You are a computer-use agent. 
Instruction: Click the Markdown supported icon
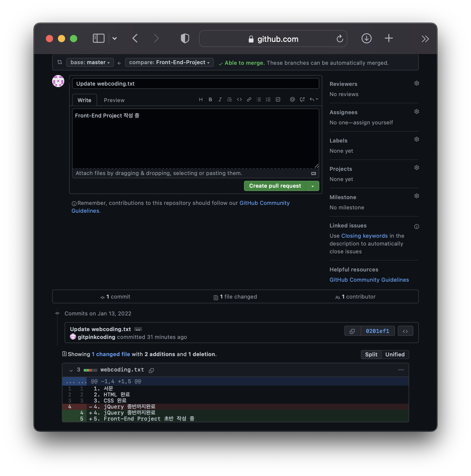(314, 174)
